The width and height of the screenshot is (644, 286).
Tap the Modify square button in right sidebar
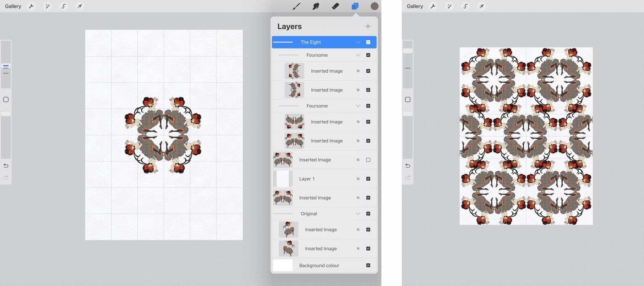[408, 99]
